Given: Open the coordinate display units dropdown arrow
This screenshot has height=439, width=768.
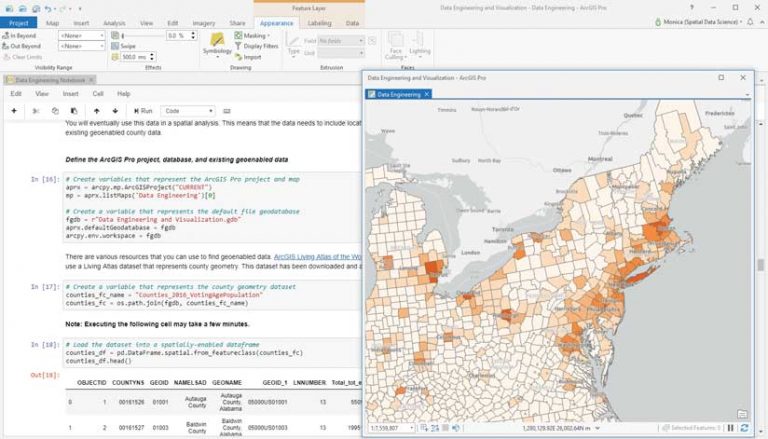Looking at the screenshot, I should point(597,428).
